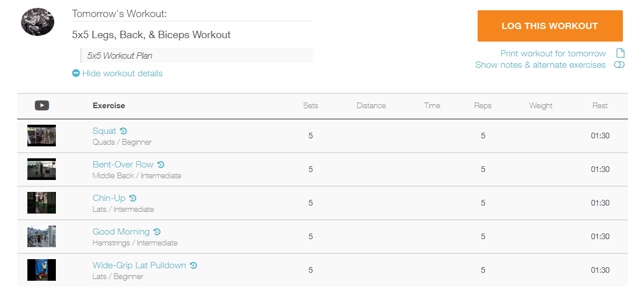Click the workout profile avatar image
The image size is (644, 295).
click(x=38, y=22)
